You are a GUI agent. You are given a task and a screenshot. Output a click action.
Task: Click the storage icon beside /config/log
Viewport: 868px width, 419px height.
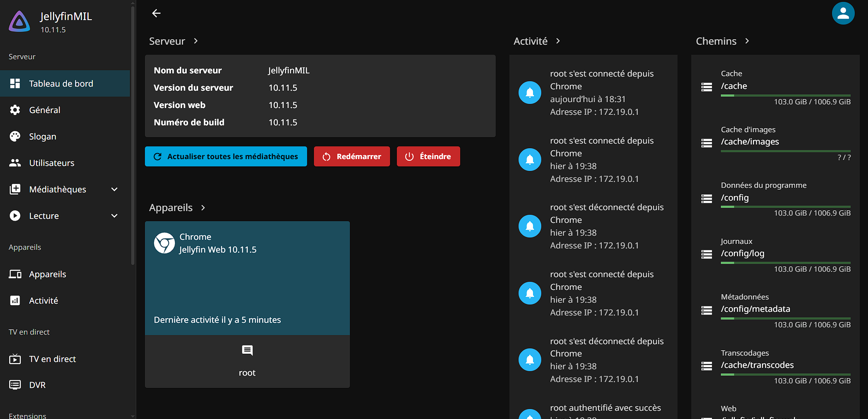[706, 254]
